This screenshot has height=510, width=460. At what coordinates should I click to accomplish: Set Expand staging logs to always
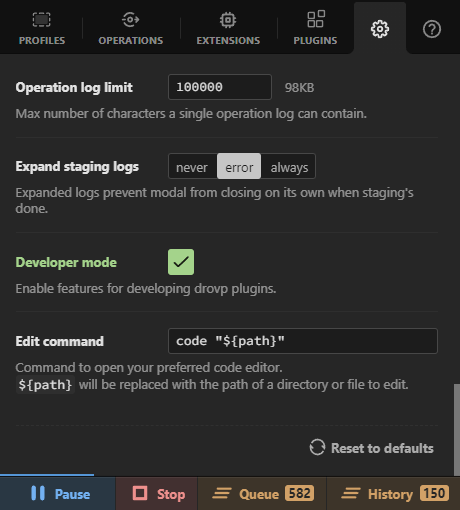click(x=289, y=166)
